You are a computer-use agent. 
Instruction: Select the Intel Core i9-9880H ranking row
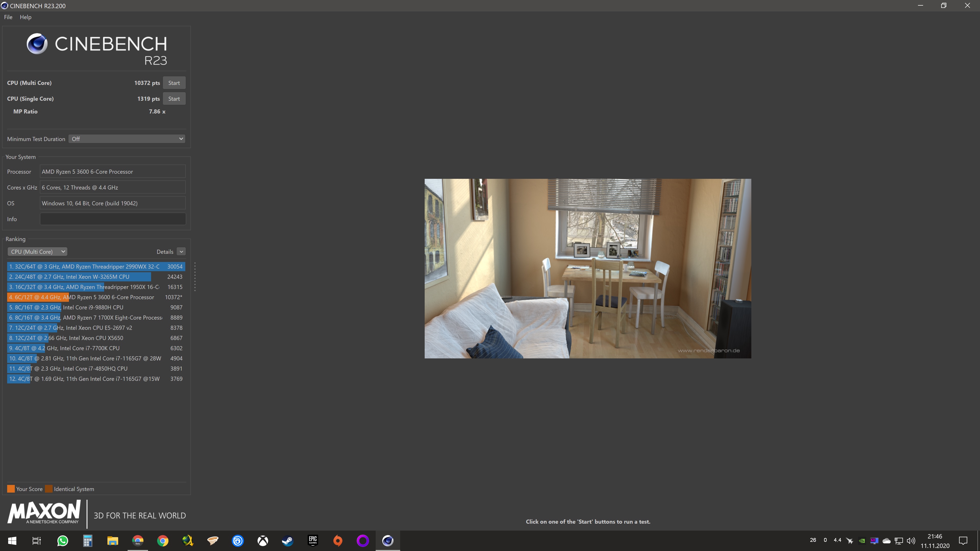pyautogui.click(x=96, y=307)
